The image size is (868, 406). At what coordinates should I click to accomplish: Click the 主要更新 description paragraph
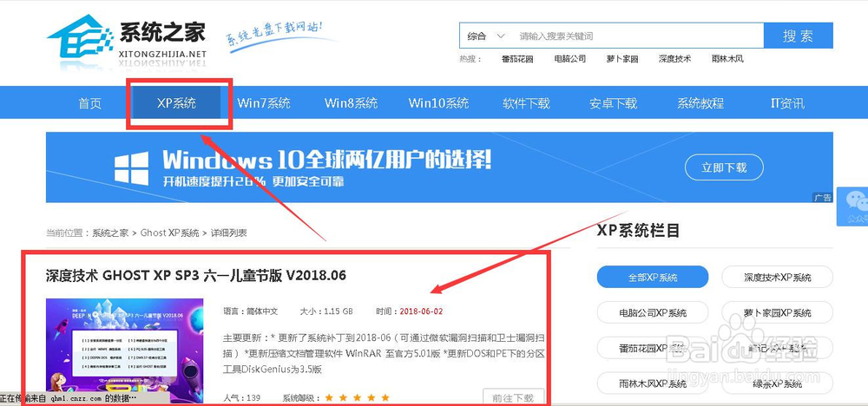pyautogui.click(x=384, y=353)
